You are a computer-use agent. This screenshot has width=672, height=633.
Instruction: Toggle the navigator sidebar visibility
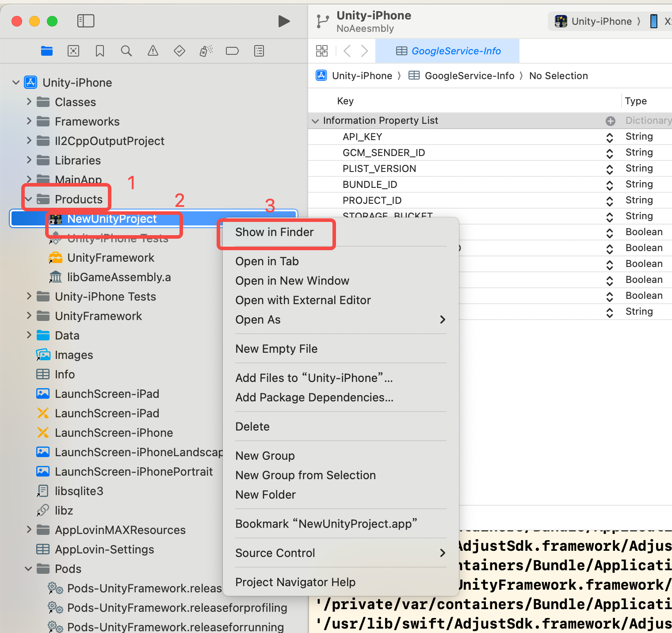click(x=86, y=21)
